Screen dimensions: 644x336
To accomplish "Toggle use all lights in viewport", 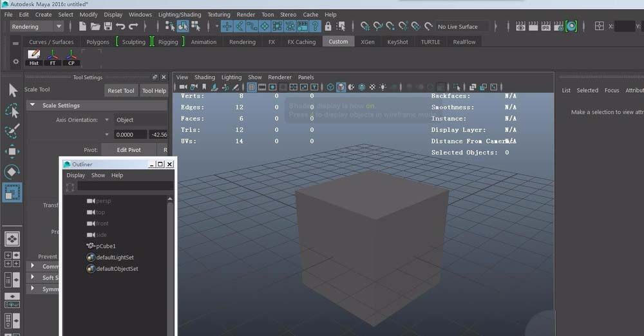I will (383, 87).
